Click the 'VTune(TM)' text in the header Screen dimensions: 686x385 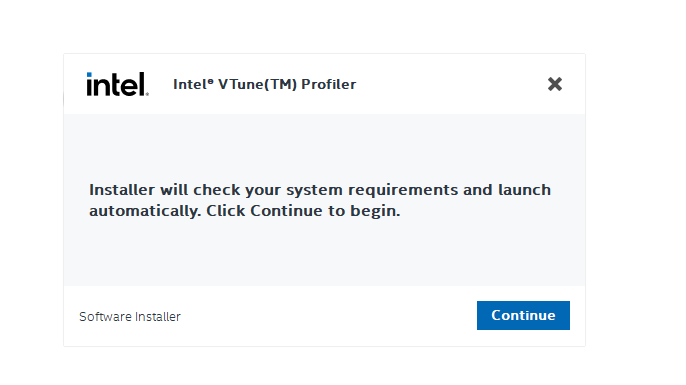pyautogui.click(x=257, y=84)
